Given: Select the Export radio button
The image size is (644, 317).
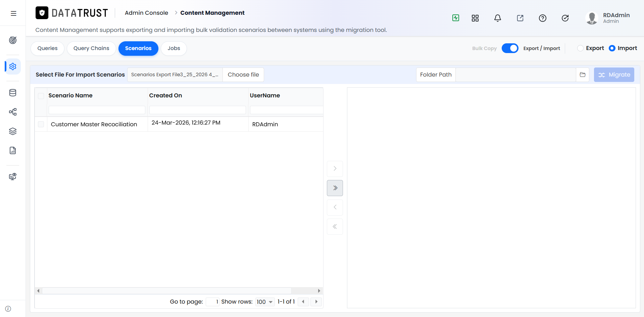Looking at the screenshot, I should point(580,48).
